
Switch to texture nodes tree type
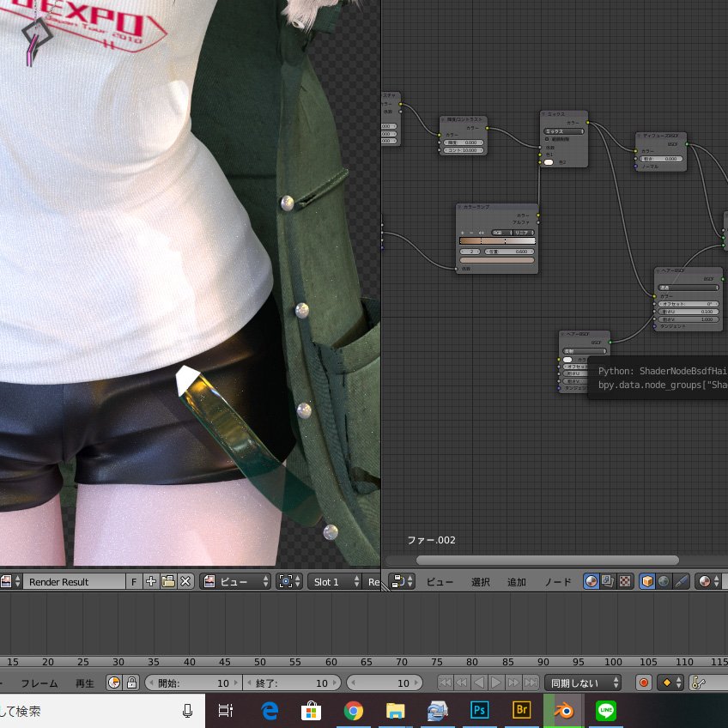tap(625, 581)
